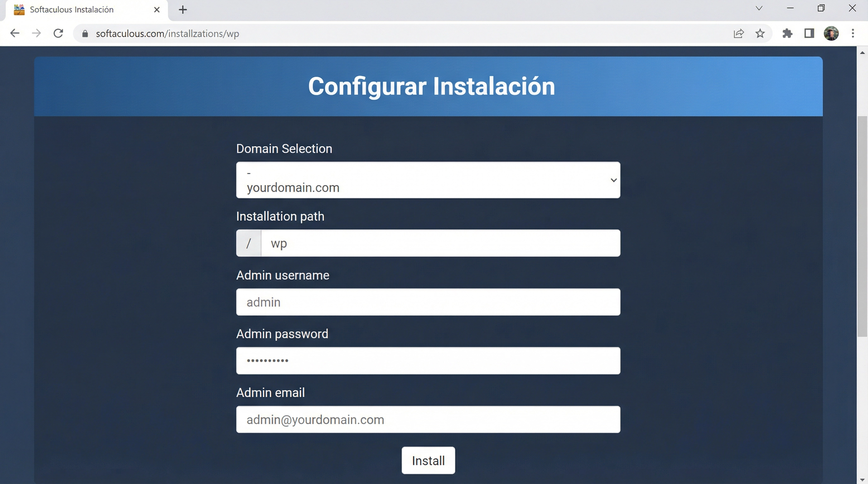Click the slash prefix of Installation path
868x484 pixels.
point(249,243)
